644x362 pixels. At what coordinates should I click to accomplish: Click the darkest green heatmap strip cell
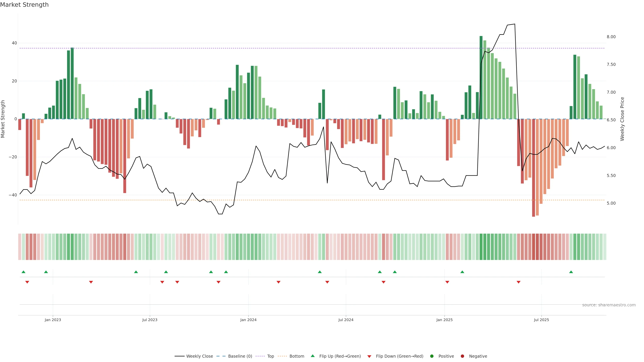point(481,247)
